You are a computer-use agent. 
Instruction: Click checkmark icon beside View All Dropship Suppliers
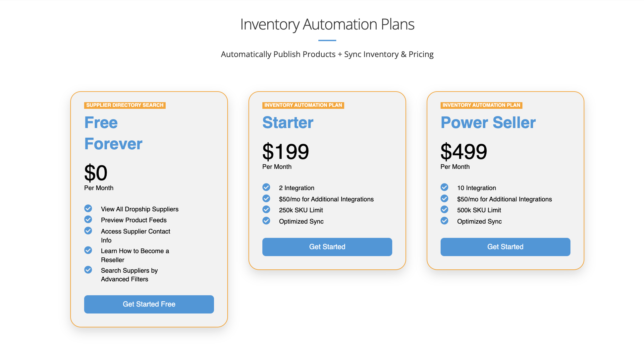[x=88, y=208]
